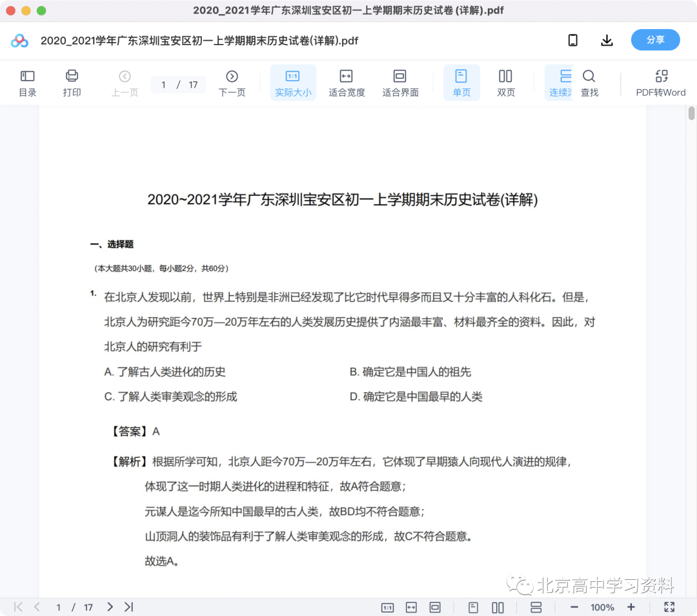697x616 pixels.
Task: Click the 一、选择题 section heading
Action: pyautogui.click(x=112, y=244)
